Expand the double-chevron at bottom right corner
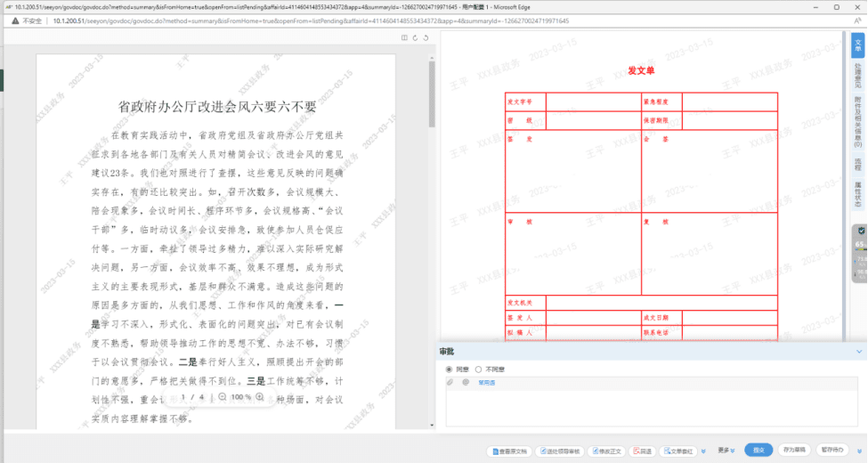The image size is (868, 463). 860,451
